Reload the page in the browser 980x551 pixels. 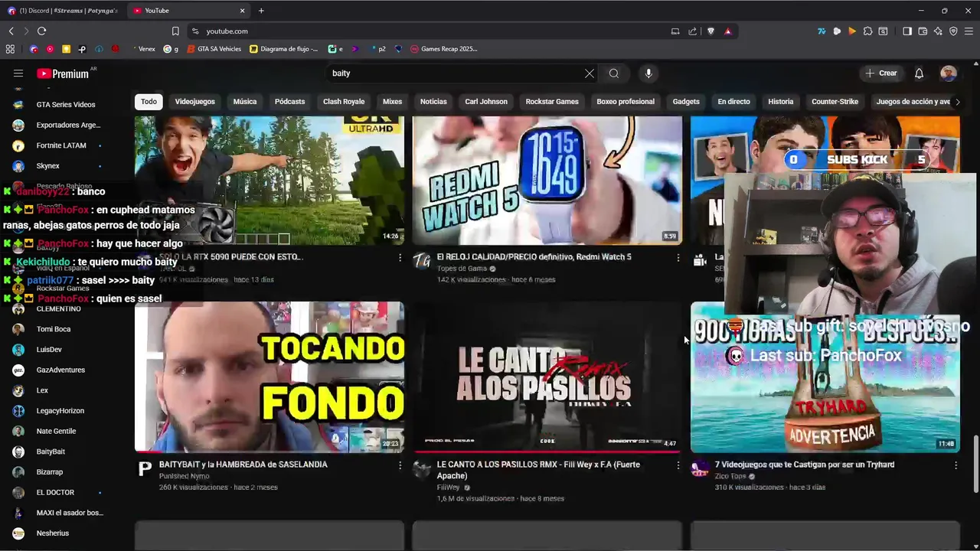coord(41,31)
